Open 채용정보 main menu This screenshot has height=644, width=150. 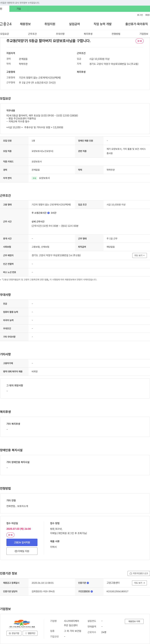(25, 24)
